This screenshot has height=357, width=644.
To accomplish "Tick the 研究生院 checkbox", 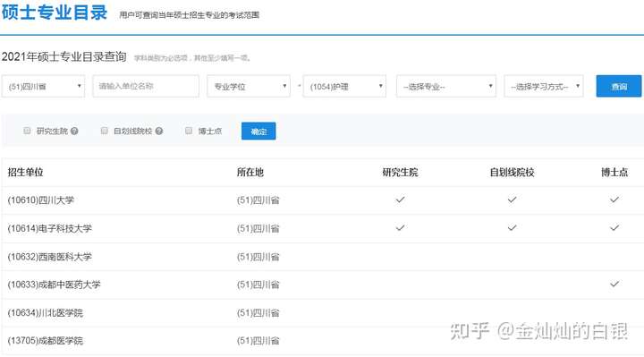I will click(x=27, y=131).
